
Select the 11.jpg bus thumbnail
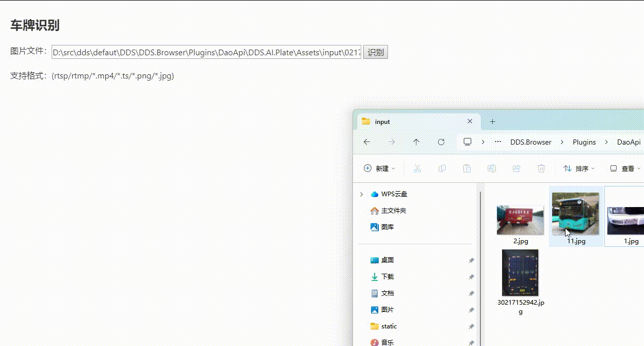coord(575,213)
